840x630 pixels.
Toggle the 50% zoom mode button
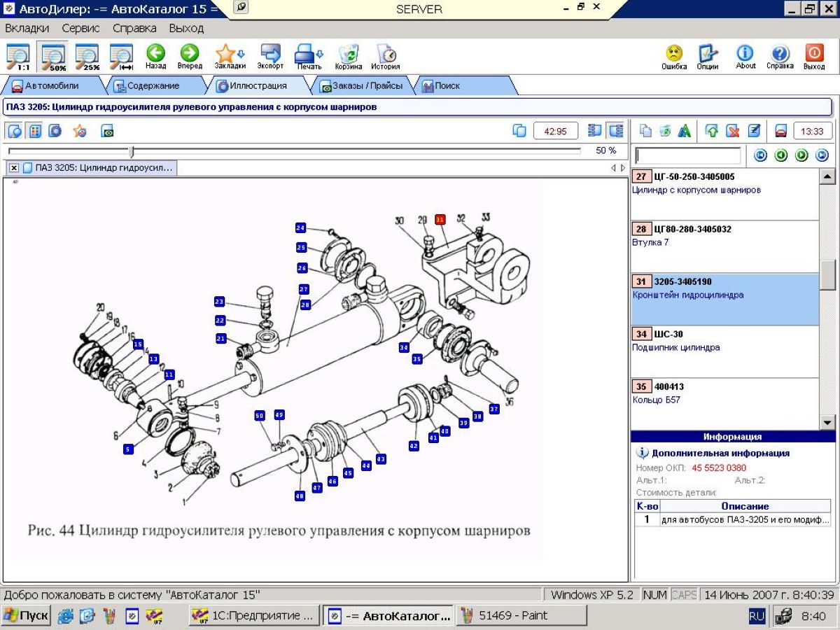54,57
